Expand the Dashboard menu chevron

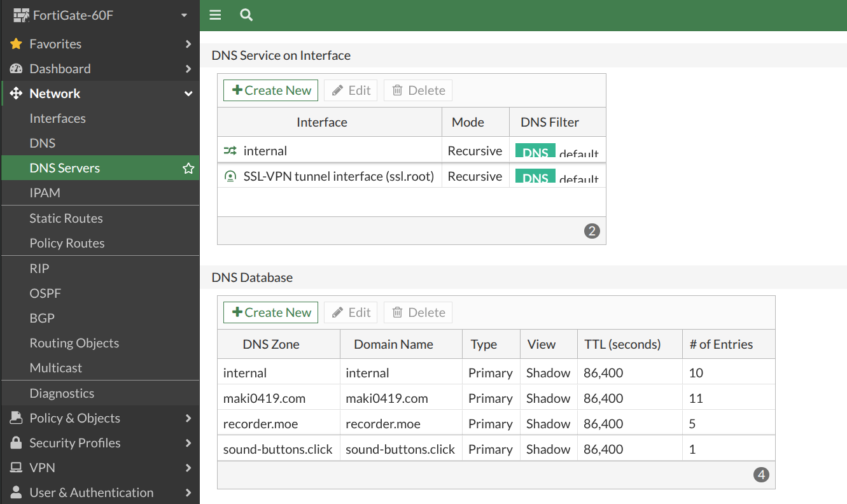(188, 69)
